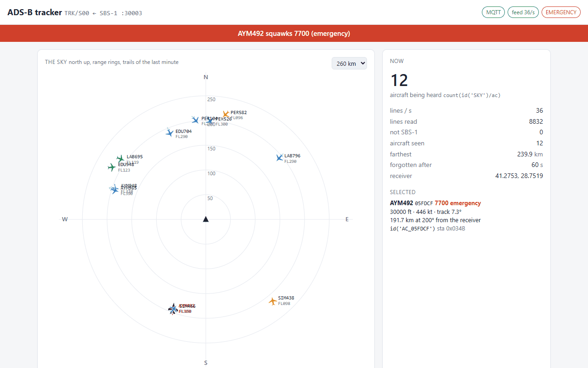Click the id('AC_05FDCF') text
588x368 pixels.
click(413, 229)
